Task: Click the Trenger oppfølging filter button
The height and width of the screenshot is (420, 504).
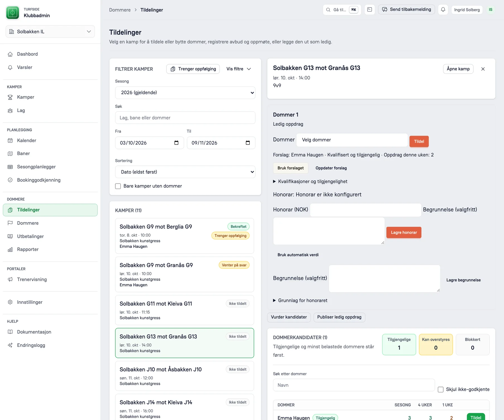Action: click(x=193, y=69)
